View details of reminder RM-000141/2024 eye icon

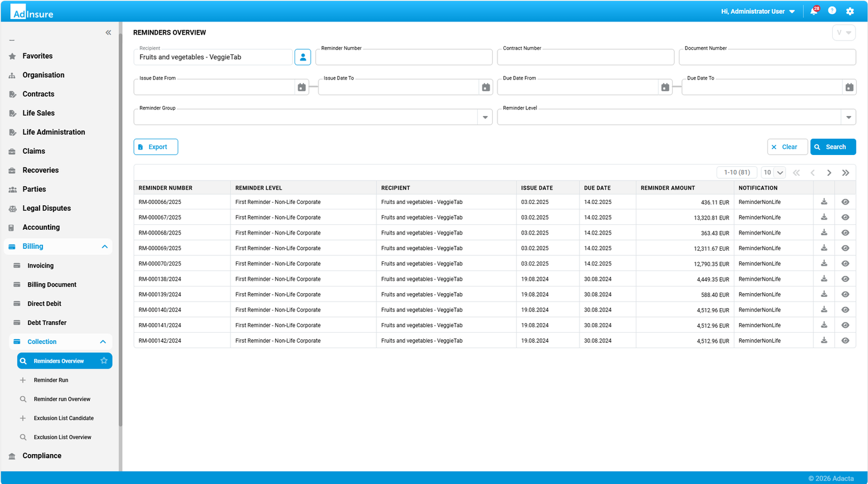(x=845, y=325)
